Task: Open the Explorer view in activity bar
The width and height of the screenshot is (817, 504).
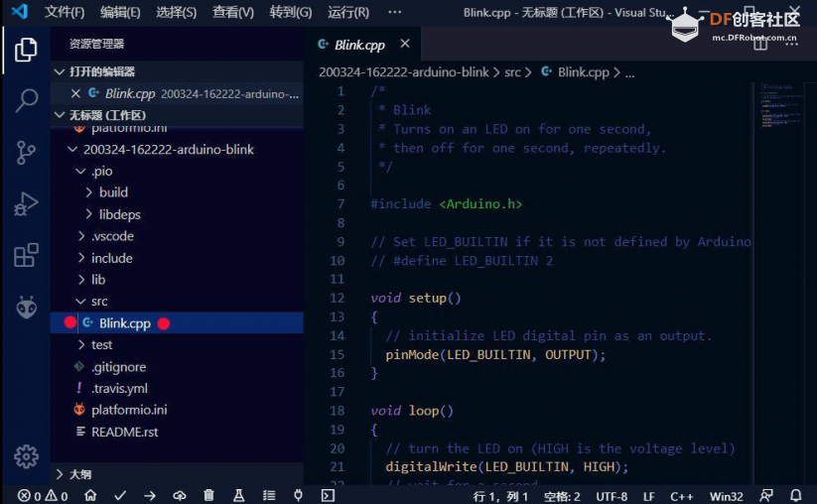Action: [26, 50]
